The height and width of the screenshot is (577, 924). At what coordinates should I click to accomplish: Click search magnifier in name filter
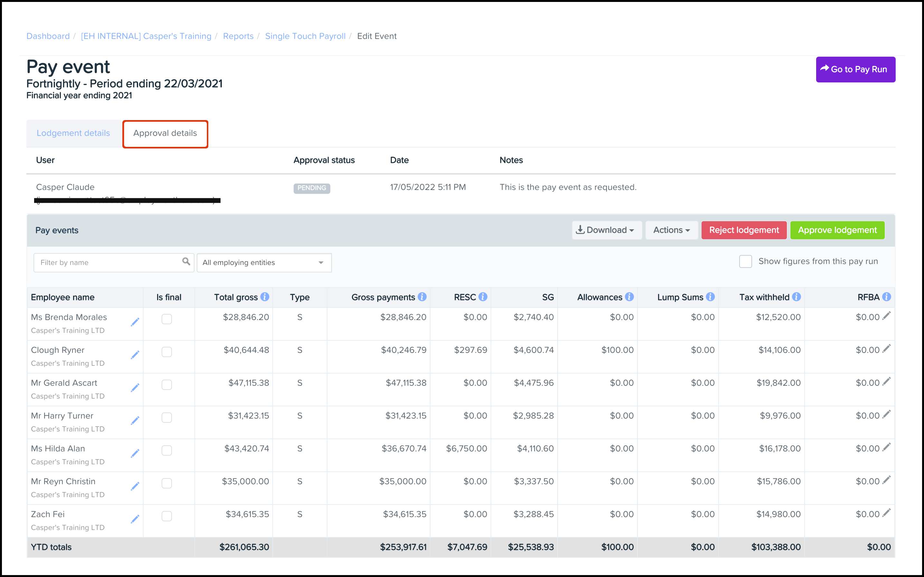tap(186, 262)
